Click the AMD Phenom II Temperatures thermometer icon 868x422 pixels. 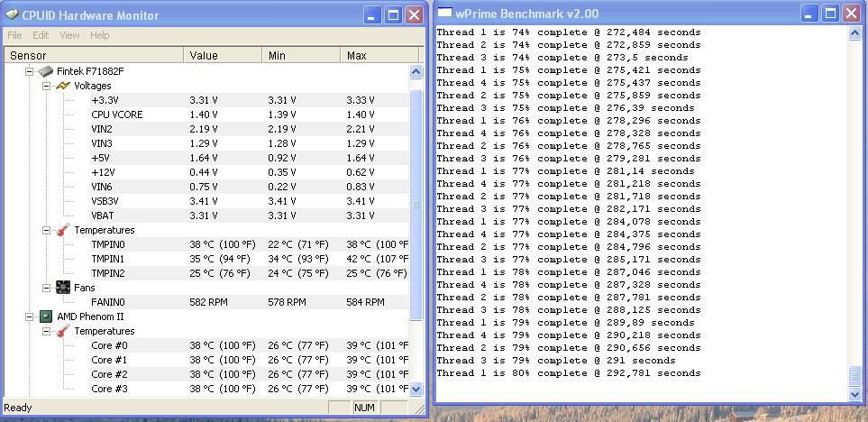click(x=63, y=331)
